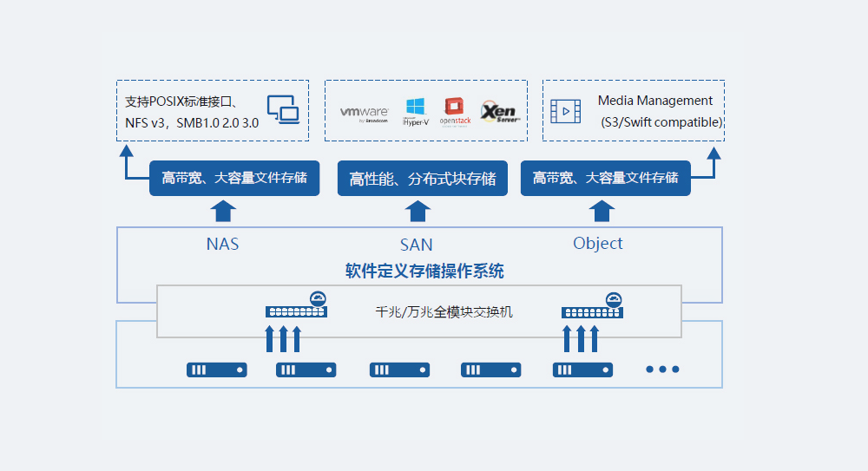The width and height of the screenshot is (868, 471).
Task: Click the 支持POSIX标准接口 text line
Action: pyautogui.click(x=181, y=101)
